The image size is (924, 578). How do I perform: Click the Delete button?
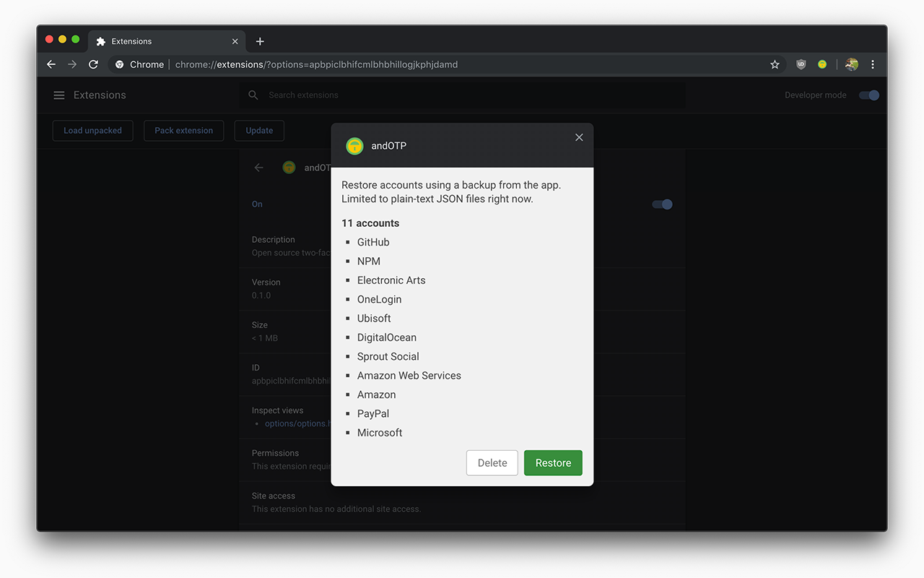[x=492, y=462]
